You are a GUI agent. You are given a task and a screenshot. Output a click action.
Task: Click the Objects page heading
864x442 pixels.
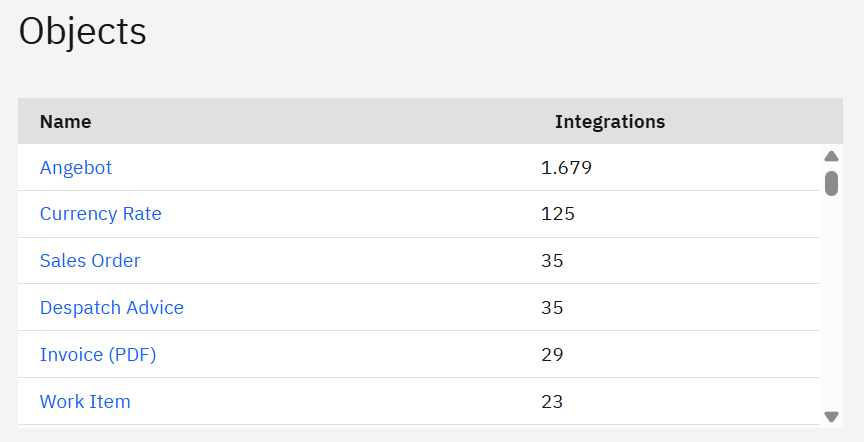click(x=83, y=32)
